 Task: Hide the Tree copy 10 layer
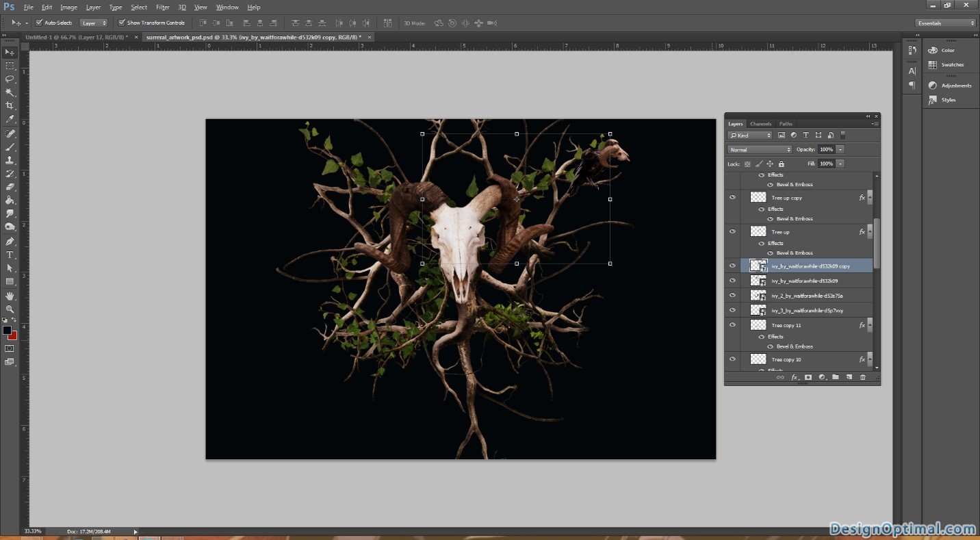point(732,359)
